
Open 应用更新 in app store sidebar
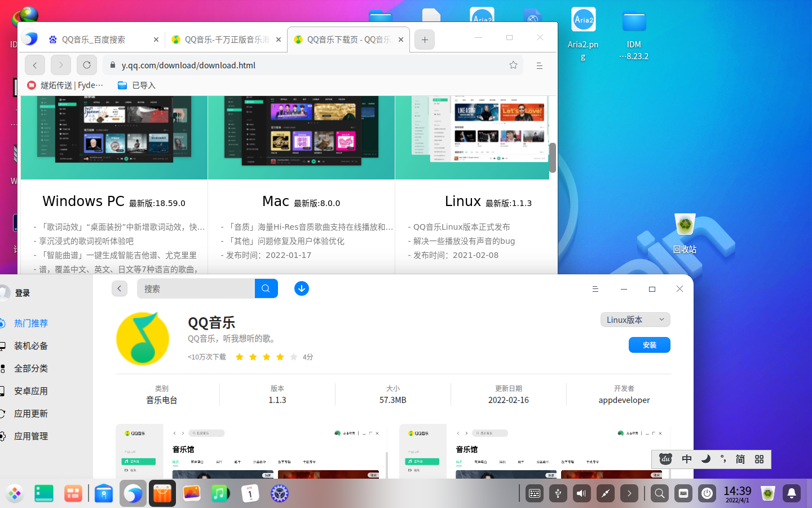(x=31, y=414)
